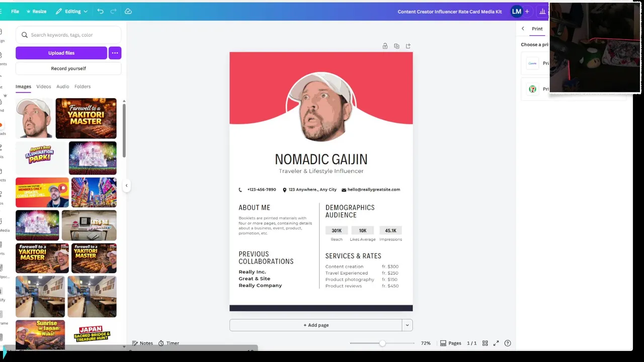Click the hello@reallygreatsite.com email text

374,190
